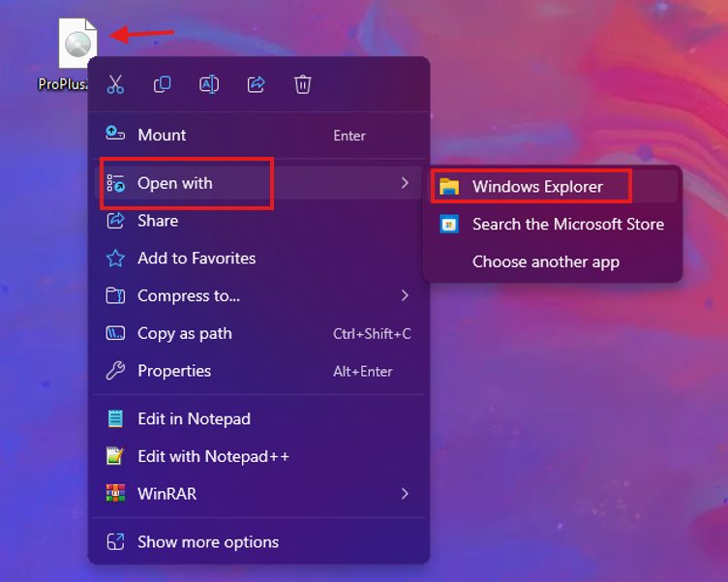This screenshot has width=728, height=582.
Task: Select Copy as path
Action: click(258, 333)
